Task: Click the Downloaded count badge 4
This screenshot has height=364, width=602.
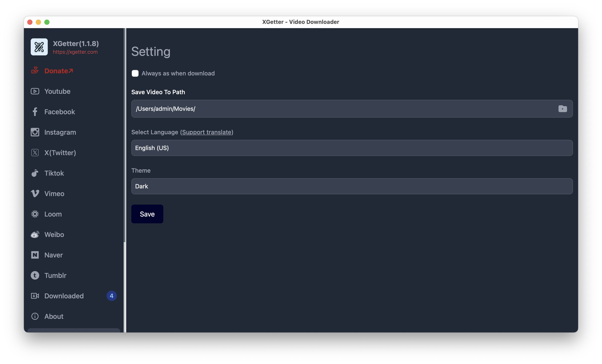Action: point(112,296)
